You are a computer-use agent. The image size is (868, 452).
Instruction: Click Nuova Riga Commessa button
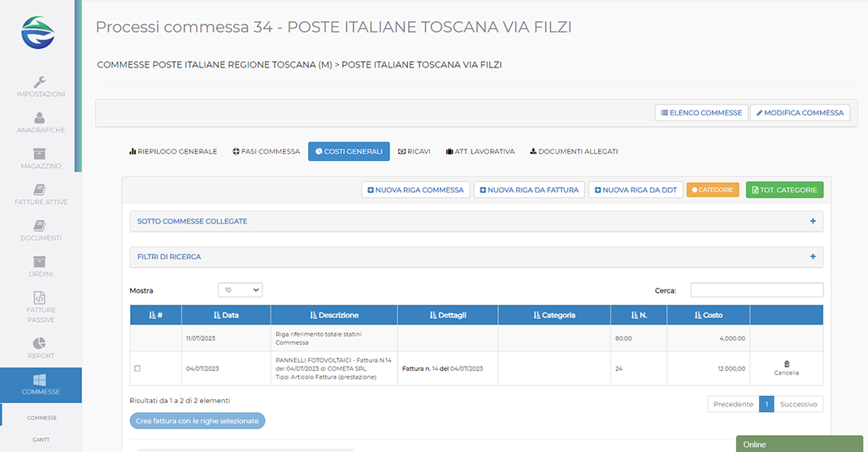tap(416, 190)
